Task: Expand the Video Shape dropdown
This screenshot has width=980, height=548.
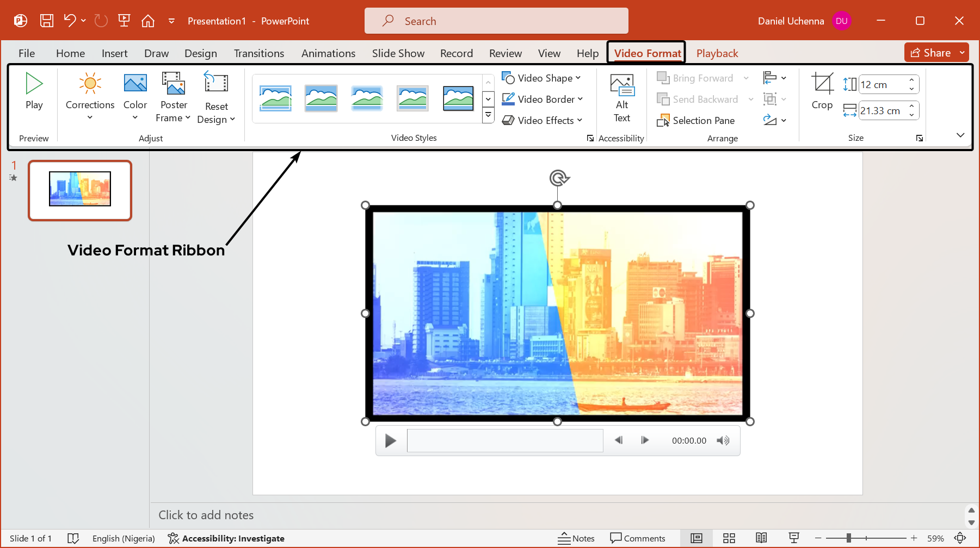Action: (541, 78)
